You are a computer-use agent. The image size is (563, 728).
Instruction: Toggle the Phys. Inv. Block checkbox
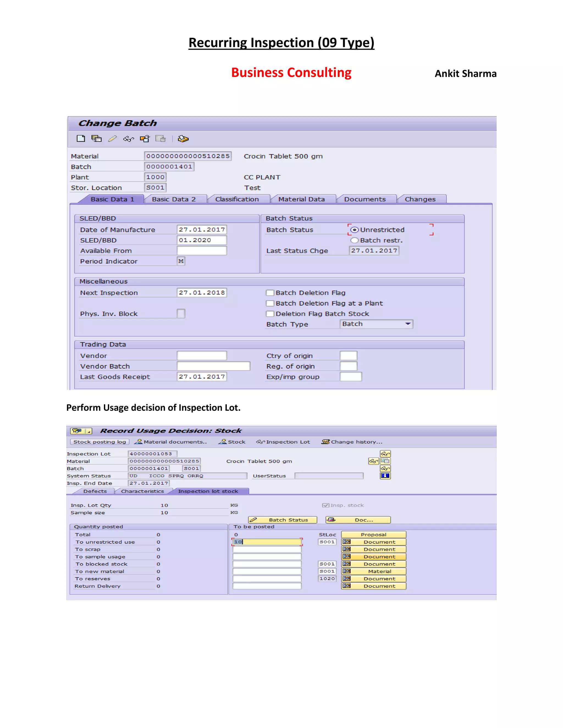point(181,314)
